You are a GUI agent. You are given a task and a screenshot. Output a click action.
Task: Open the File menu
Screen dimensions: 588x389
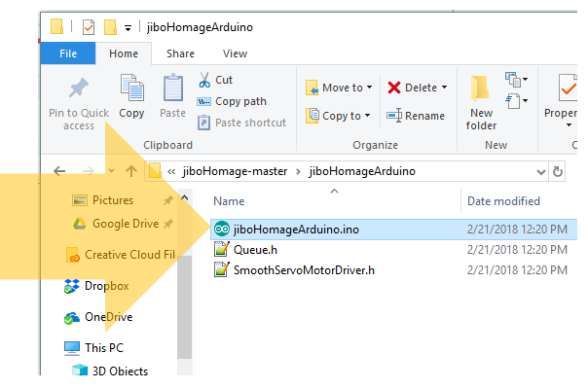click(x=69, y=54)
